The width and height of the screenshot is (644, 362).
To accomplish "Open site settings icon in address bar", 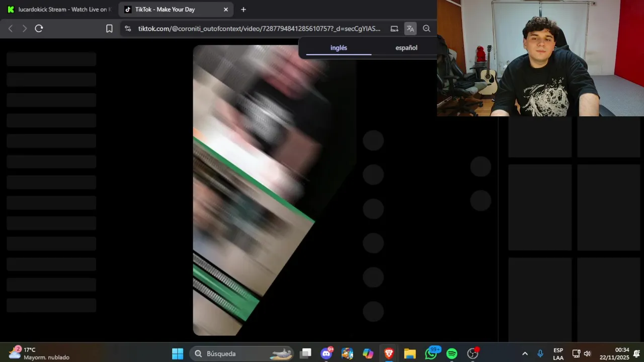I will (128, 29).
